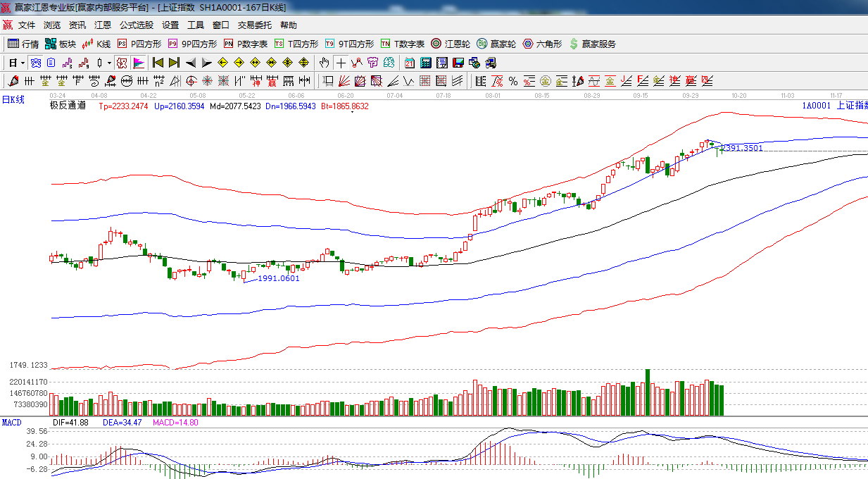Open the 板块 sector view
This screenshot has width=868, height=479.
coord(60,44)
